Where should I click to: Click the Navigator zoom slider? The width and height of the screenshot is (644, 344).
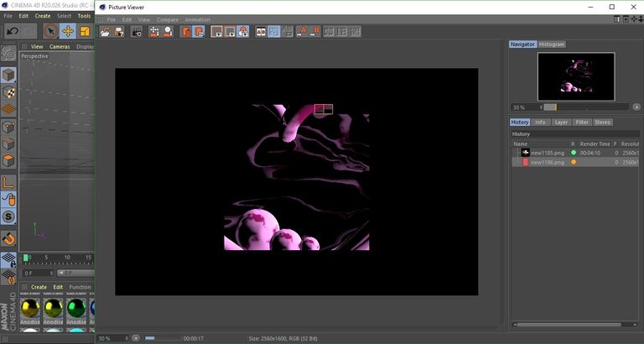click(x=586, y=107)
